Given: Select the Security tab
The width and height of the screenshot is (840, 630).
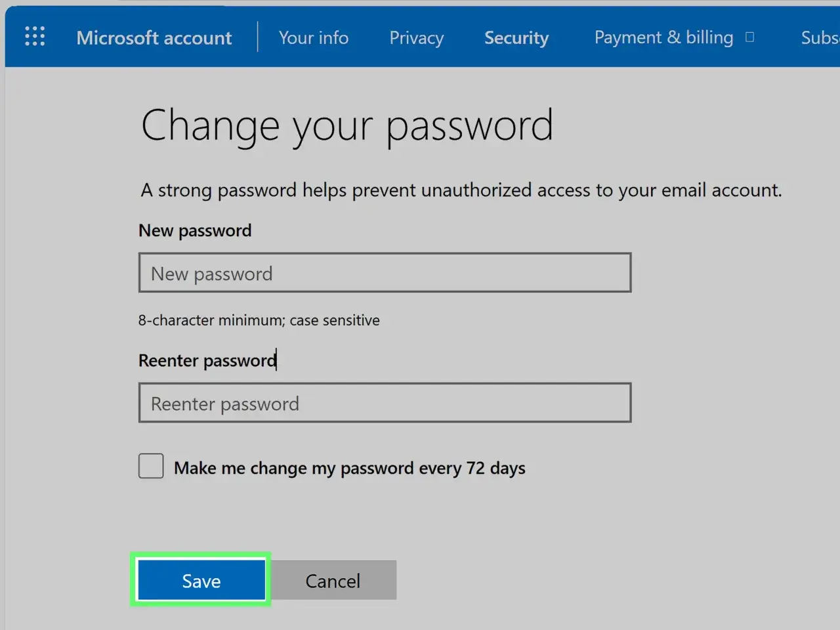Looking at the screenshot, I should [516, 37].
